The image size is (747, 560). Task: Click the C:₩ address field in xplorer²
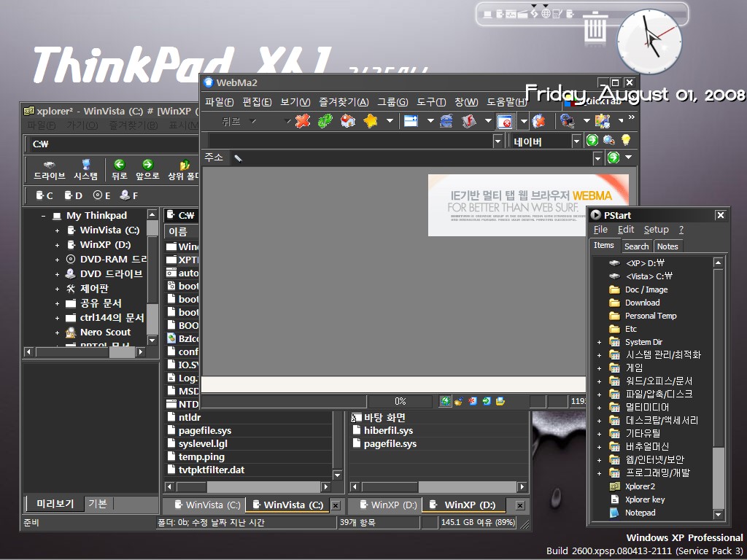point(114,144)
